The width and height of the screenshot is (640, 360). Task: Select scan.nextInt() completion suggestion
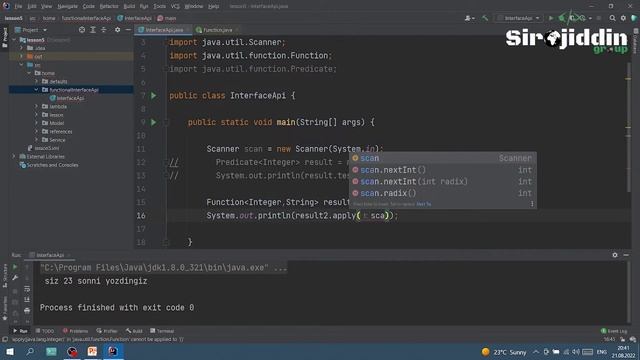(443, 170)
